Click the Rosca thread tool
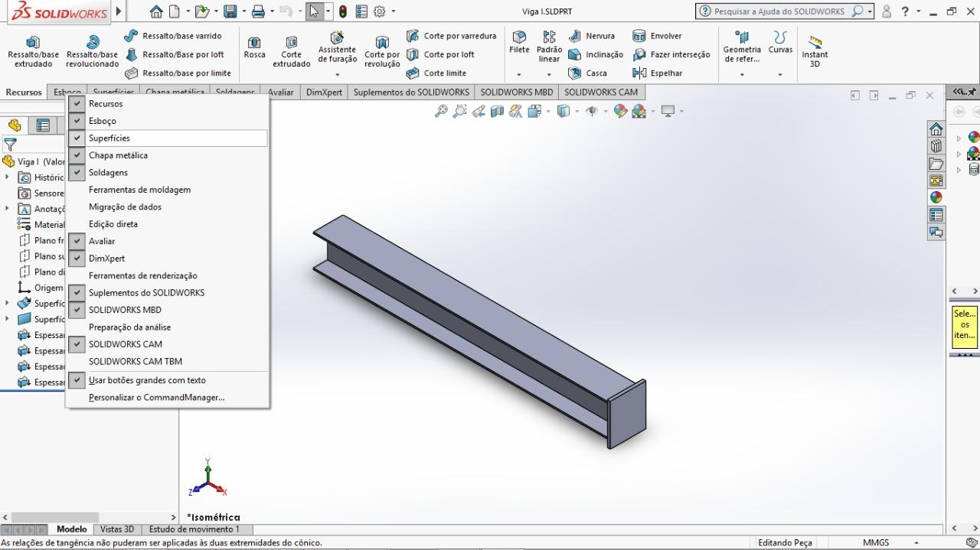This screenshot has width=980, height=550. (254, 47)
